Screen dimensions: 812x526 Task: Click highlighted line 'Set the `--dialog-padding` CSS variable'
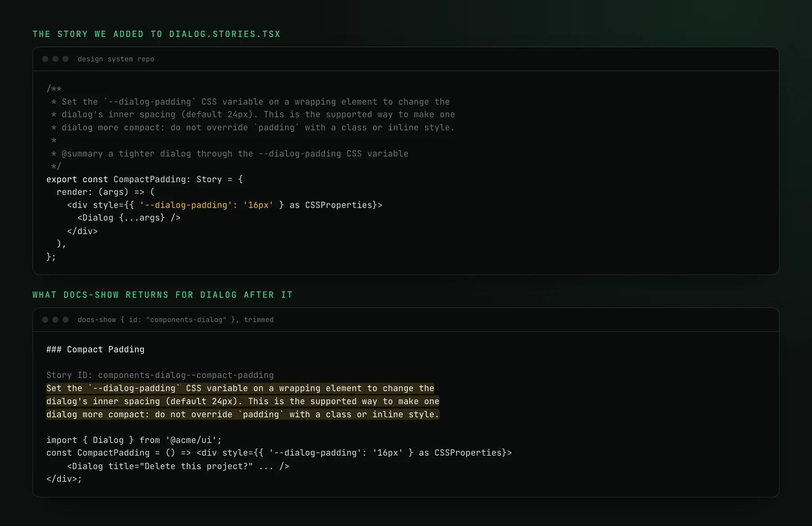point(240,388)
